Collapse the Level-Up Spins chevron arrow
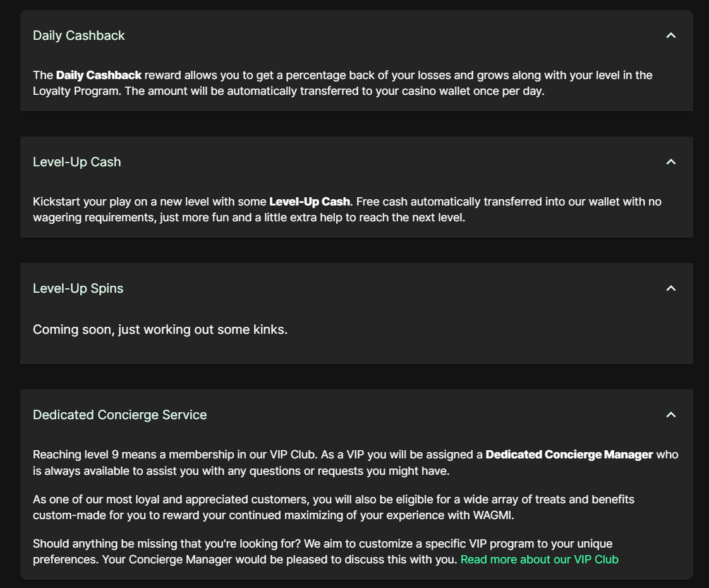The height and width of the screenshot is (588, 709). (x=671, y=288)
